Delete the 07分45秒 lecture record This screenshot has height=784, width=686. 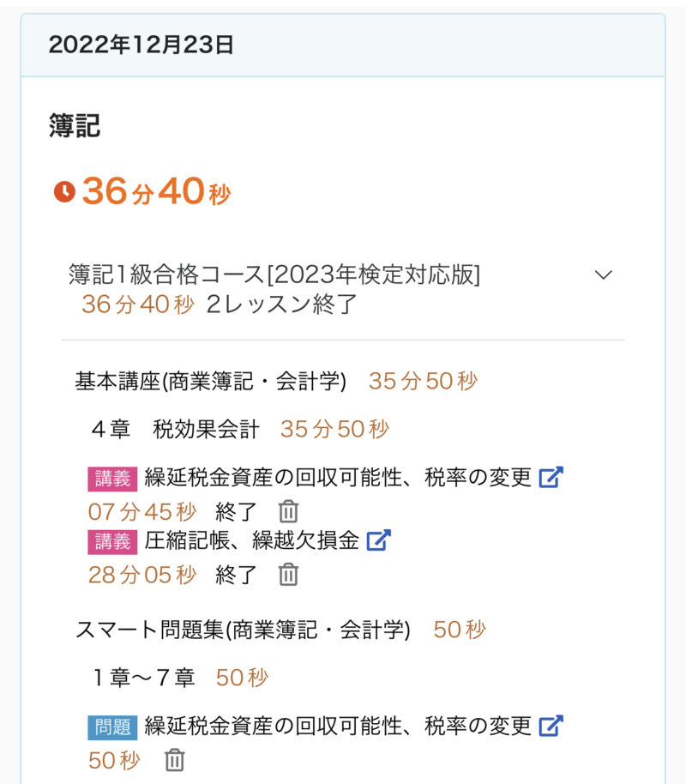pos(289,512)
